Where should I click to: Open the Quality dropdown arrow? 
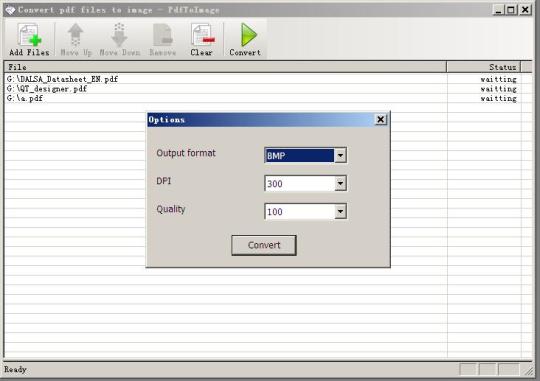pyautogui.click(x=340, y=211)
